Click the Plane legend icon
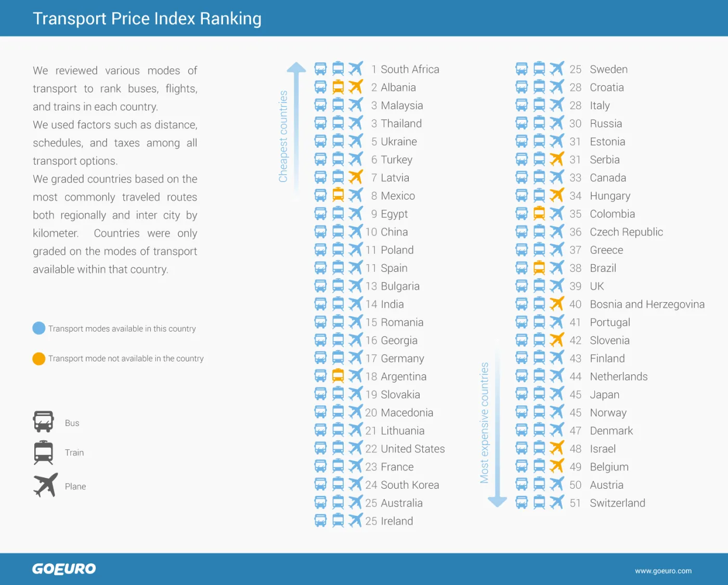Image resolution: width=728 pixels, height=585 pixels. (x=46, y=485)
